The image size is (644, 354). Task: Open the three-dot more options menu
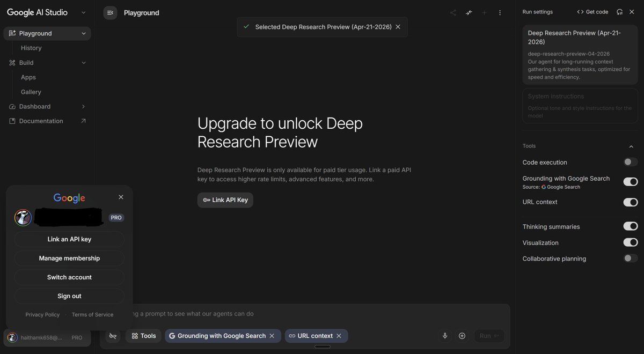coord(500,13)
